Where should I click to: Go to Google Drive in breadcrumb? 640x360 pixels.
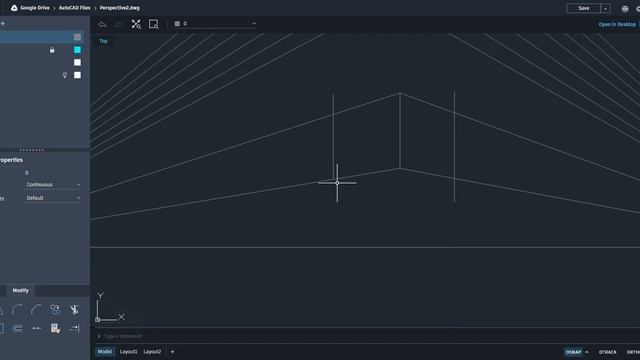[x=35, y=8]
